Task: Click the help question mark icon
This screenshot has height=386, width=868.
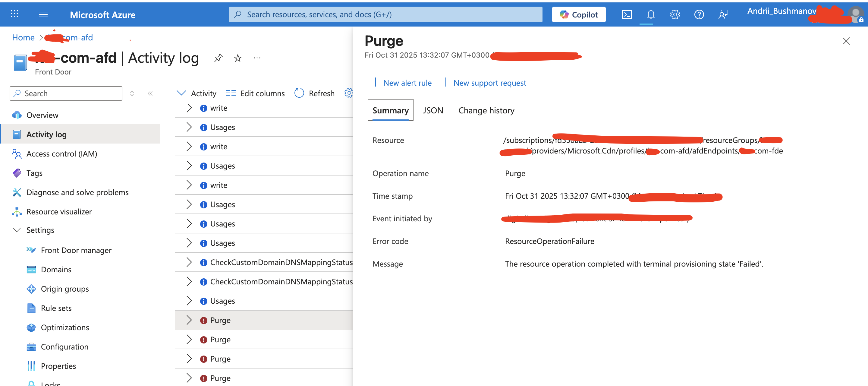Action: [699, 14]
